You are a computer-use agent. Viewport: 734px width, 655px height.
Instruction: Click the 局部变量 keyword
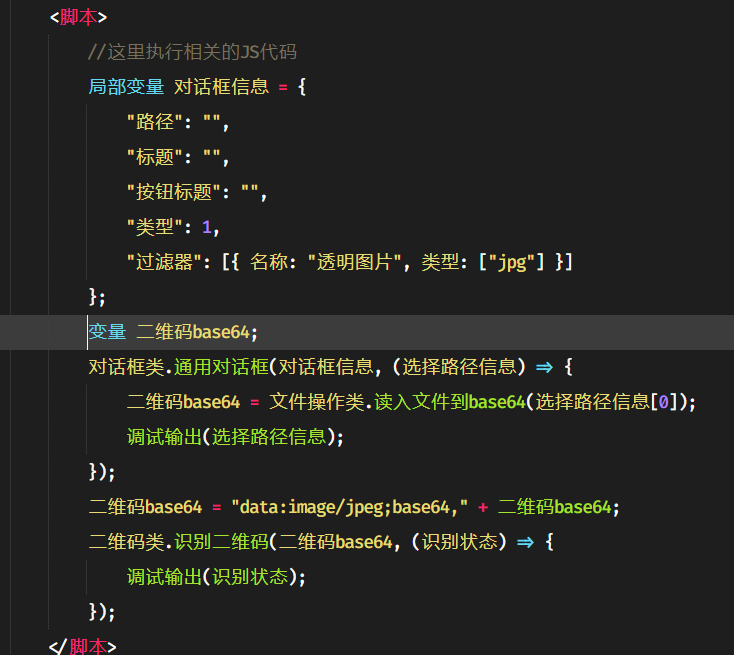pos(126,87)
